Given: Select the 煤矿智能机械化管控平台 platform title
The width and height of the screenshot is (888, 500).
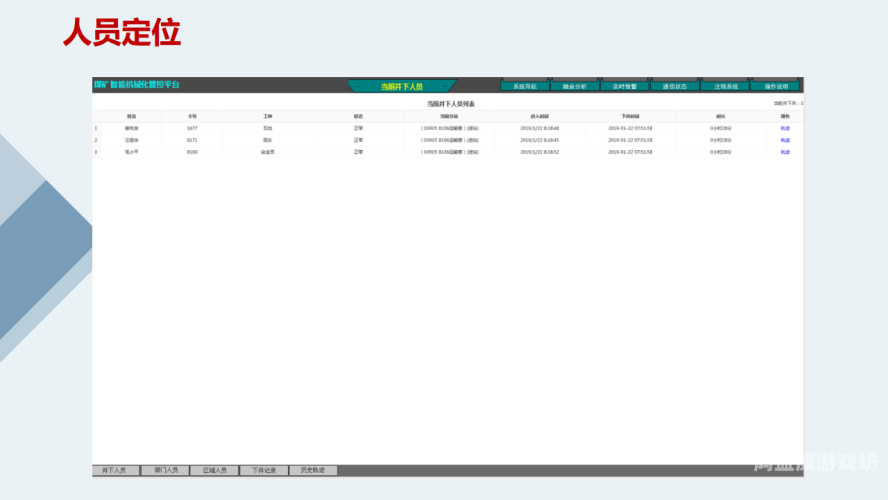Looking at the screenshot, I should coord(136,85).
